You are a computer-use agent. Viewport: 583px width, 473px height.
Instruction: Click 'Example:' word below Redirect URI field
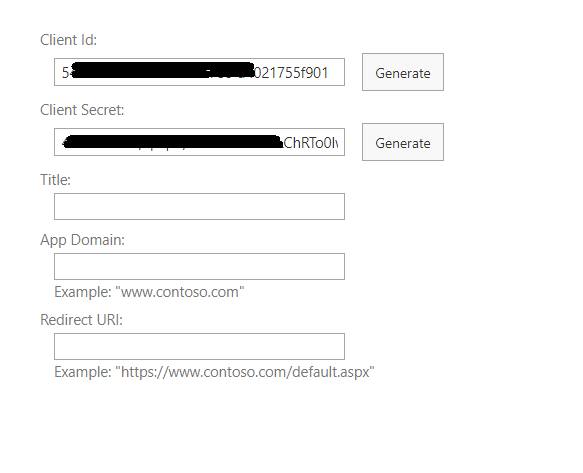83,372
